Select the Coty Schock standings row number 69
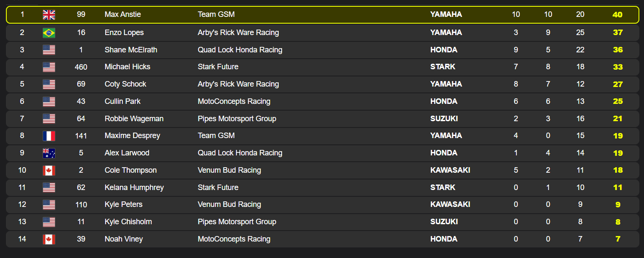 point(81,84)
